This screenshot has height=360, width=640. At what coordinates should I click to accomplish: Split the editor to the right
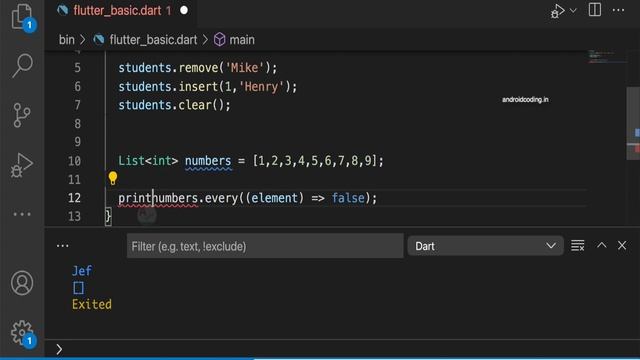click(x=595, y=10)
